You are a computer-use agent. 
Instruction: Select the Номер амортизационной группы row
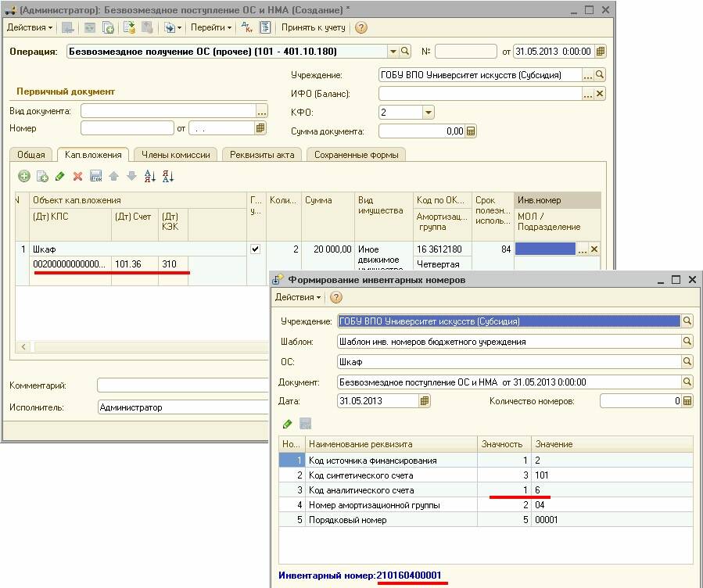tap(486, 505)
